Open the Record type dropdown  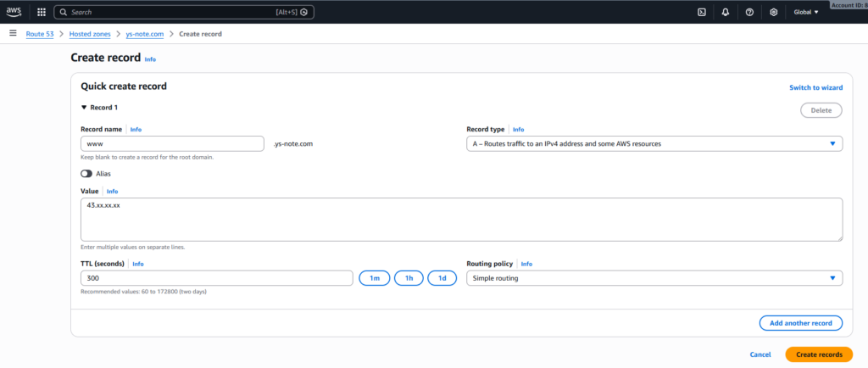(x=654, y=143)
